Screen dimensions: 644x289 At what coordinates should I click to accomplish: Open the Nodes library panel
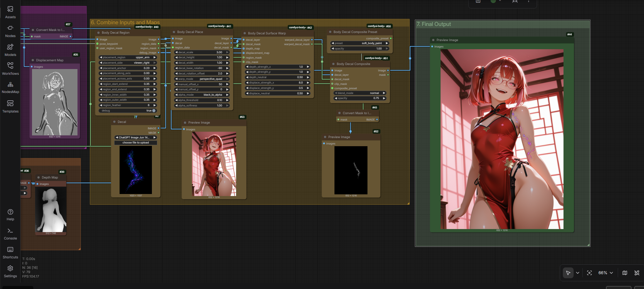click(10, 31)
